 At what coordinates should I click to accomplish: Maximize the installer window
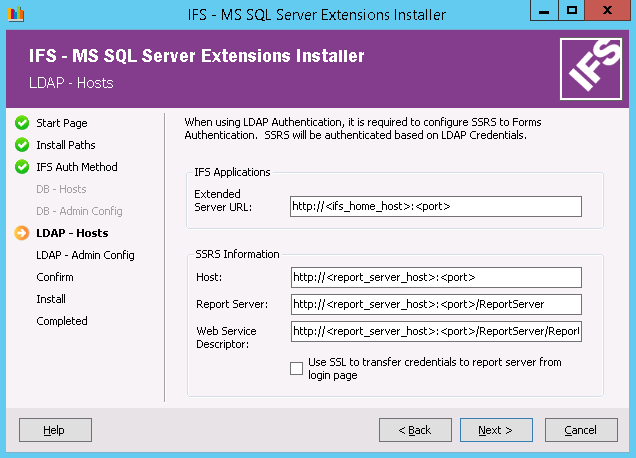pyautogui.click(x=572, y=11)
